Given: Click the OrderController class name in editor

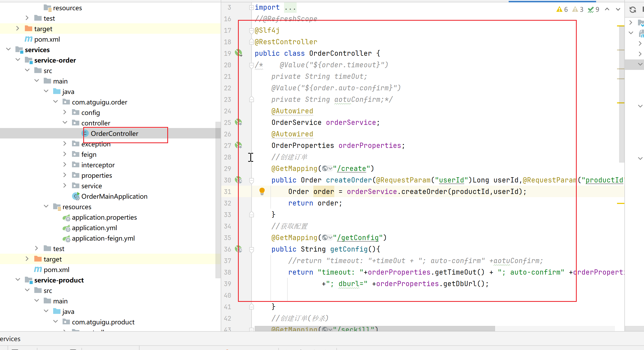Looking at the screenshot, I should 340,53.
